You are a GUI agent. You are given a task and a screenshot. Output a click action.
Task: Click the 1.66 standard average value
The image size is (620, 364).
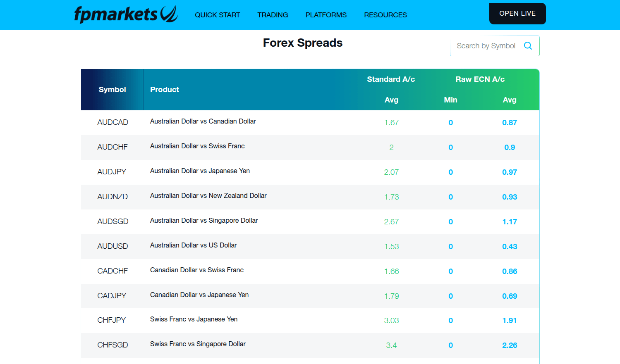point(391,271)
